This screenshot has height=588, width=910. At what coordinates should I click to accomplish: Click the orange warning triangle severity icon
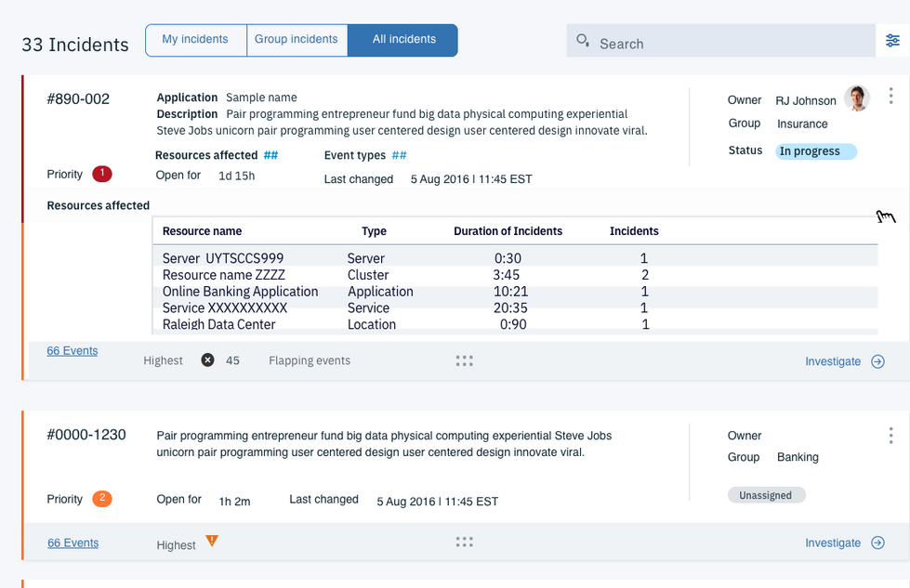click(212, 541)
